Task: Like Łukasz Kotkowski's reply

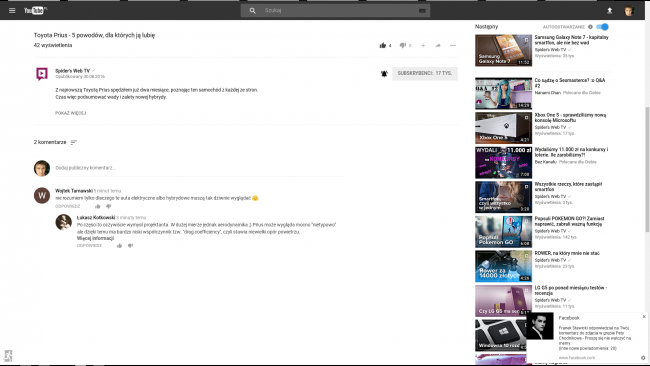Action: tap(119, 246)
